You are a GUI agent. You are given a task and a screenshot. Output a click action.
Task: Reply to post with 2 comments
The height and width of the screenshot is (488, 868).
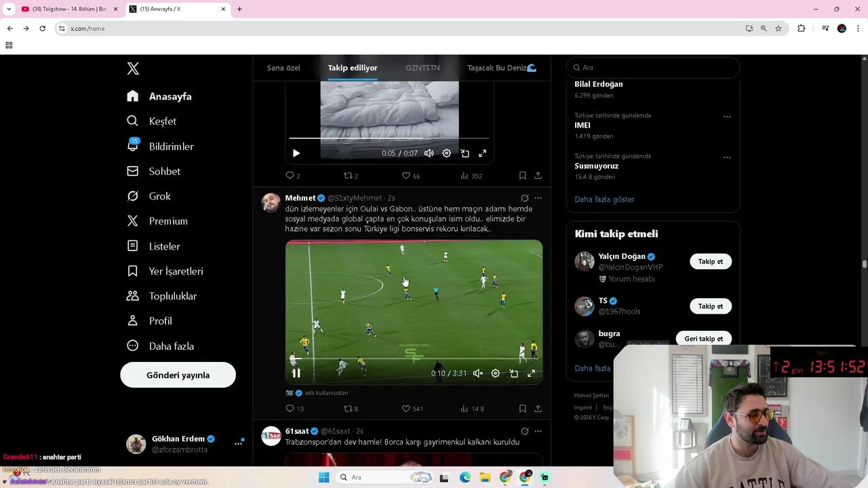click(x=293, y=176)
